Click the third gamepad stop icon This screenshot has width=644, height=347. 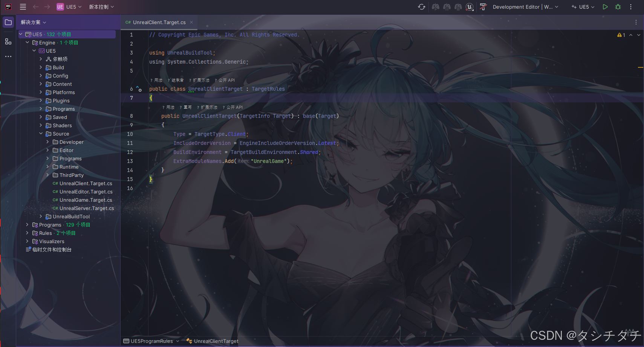click(x=458, y=7)
